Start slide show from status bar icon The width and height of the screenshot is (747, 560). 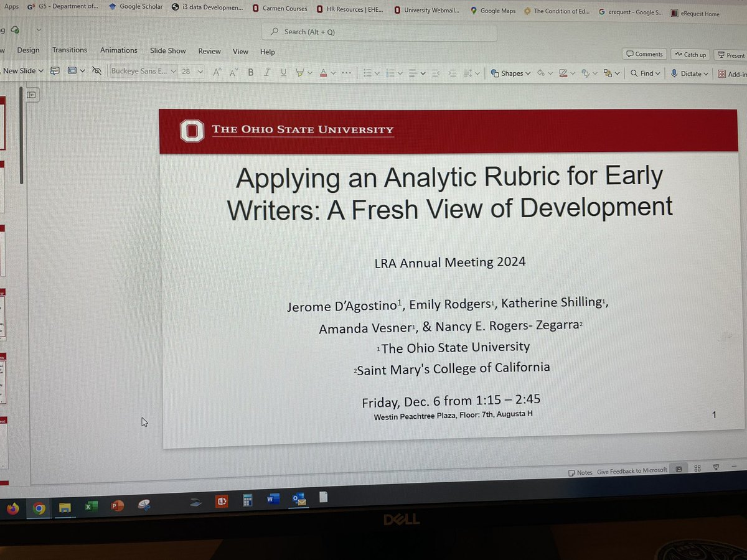pos(716,467)
